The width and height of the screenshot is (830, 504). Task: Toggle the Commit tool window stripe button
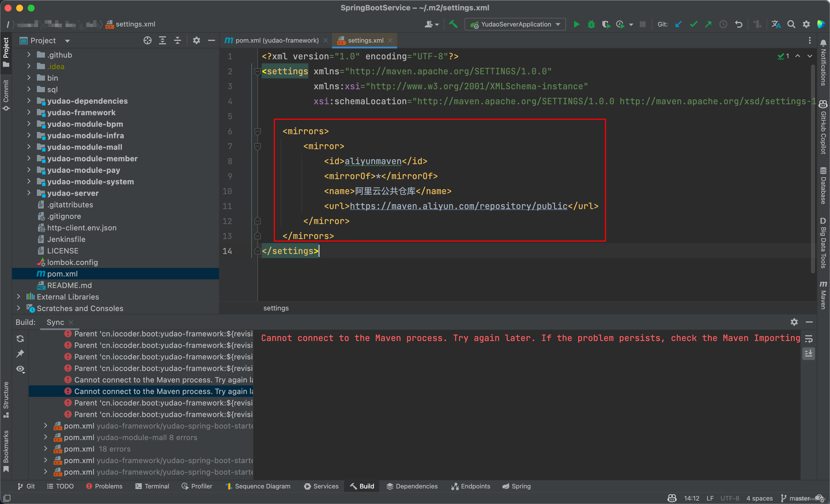tap(6, 95)
